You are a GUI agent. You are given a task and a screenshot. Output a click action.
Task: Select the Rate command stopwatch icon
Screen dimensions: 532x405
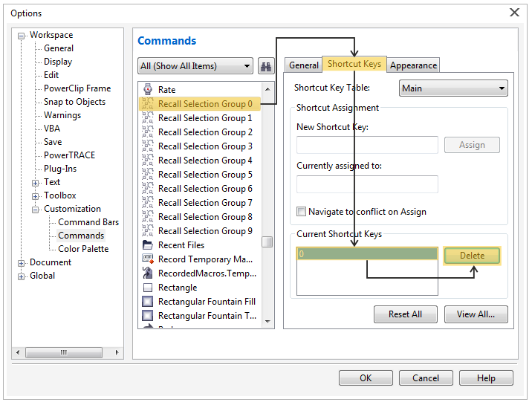(x=148, y=89)
